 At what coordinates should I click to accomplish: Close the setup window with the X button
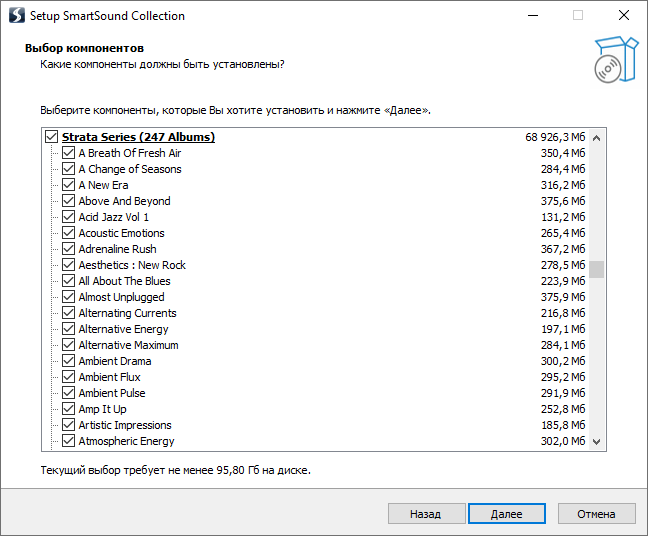coord(624,16)
